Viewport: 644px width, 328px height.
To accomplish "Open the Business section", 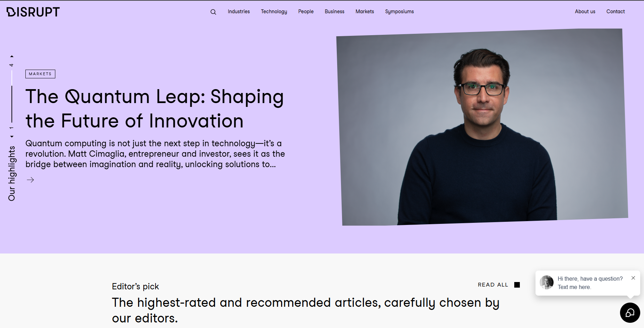I will point(334,11).
